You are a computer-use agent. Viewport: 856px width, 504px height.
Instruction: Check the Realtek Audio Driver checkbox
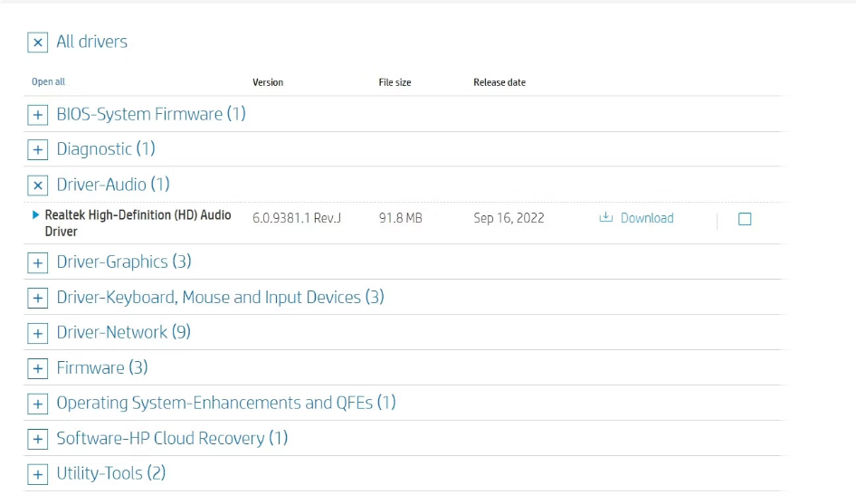745,219
